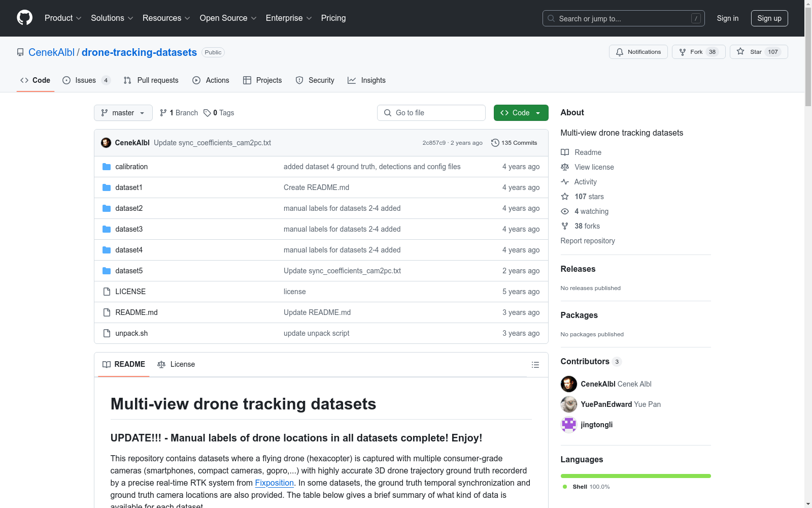812x508 pixels.
Task: Open commit message 'update unpack script'
Action: coord(316,333)
